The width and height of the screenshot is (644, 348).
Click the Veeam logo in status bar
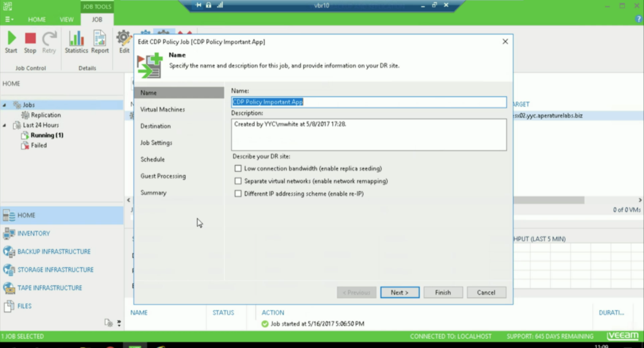coord(623,336)
